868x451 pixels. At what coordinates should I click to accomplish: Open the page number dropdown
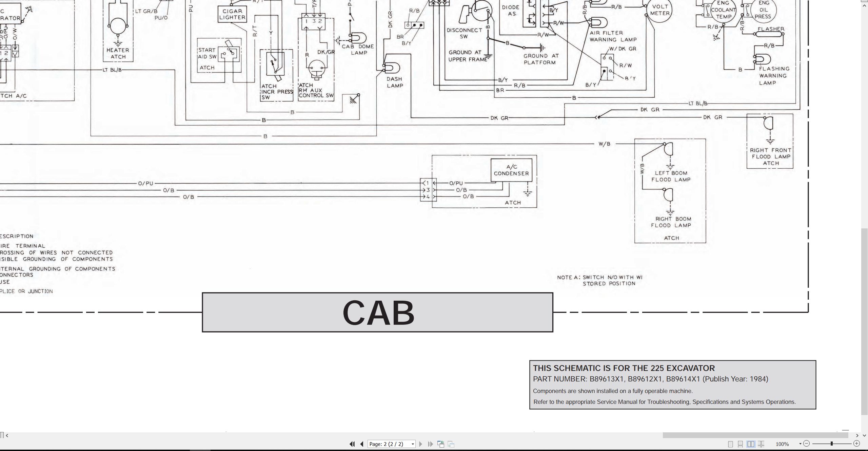coord(413,444)
